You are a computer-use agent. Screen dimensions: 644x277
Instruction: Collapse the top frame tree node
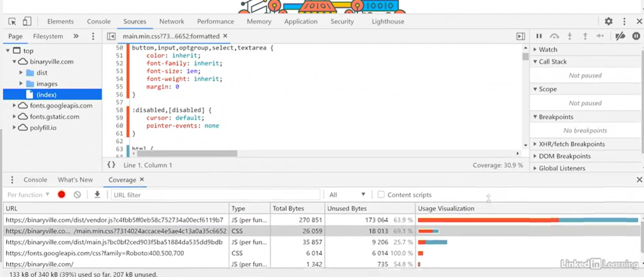[x=8, y=51]
